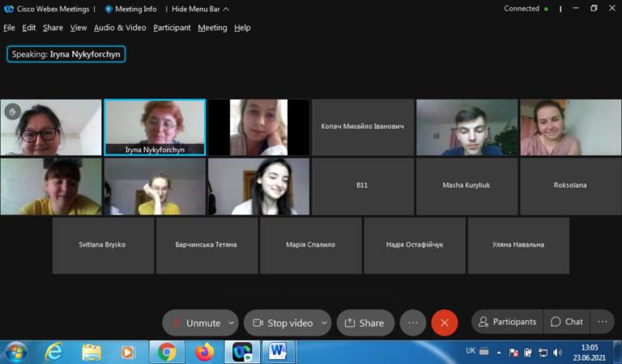Expand video options arrow beside Stop video
622x364 pixels.
[x=324, y=323]
